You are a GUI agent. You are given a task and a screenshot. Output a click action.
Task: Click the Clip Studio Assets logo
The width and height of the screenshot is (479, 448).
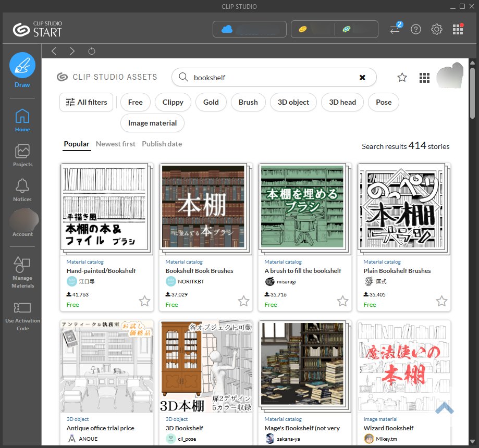point(107,77)
